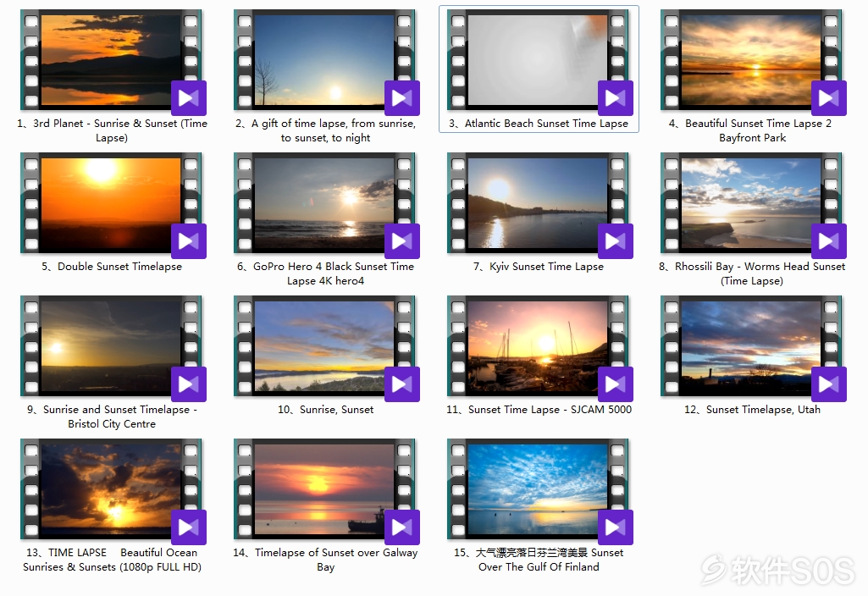Select the Sunrise, Sunset video thumbnail
The width and height of the screenshot is (868, 596).
coord(324,346)
